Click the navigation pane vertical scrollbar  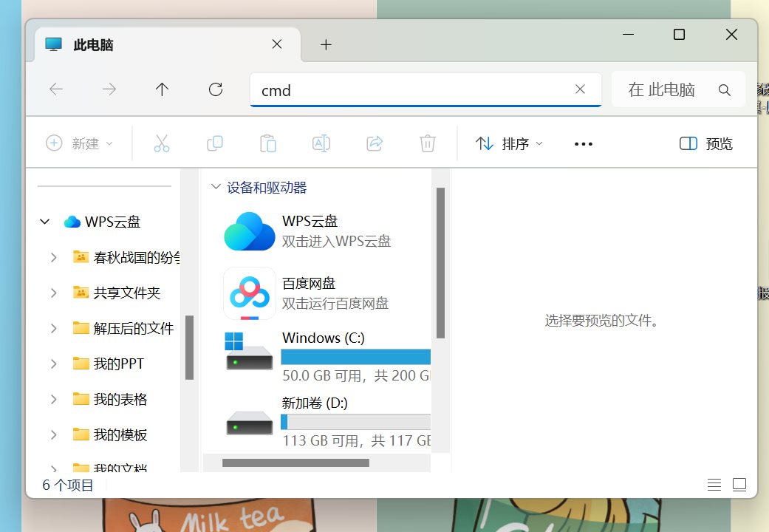pos(189,347)
